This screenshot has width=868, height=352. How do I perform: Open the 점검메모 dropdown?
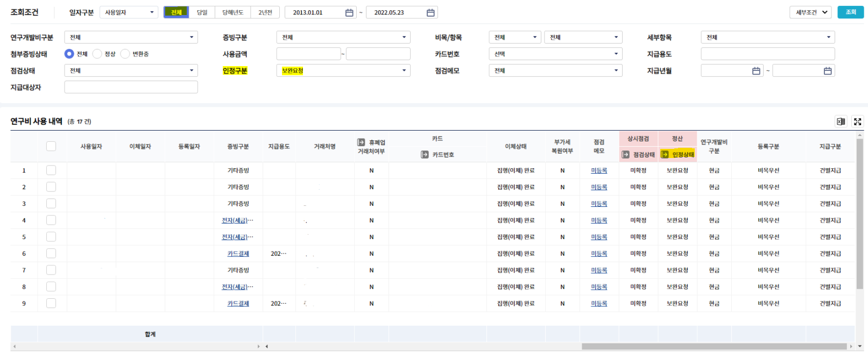(555, 70)
